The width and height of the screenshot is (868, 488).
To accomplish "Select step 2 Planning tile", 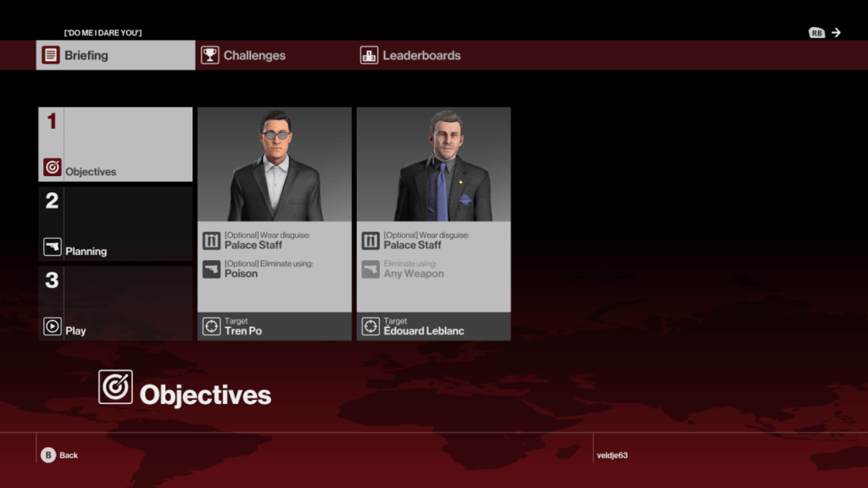I will 115,224.
